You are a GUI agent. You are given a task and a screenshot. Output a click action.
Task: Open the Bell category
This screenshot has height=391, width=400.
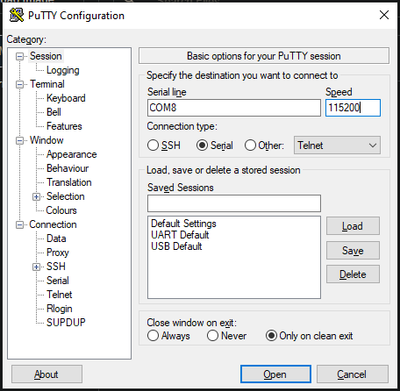click(54, 112)
